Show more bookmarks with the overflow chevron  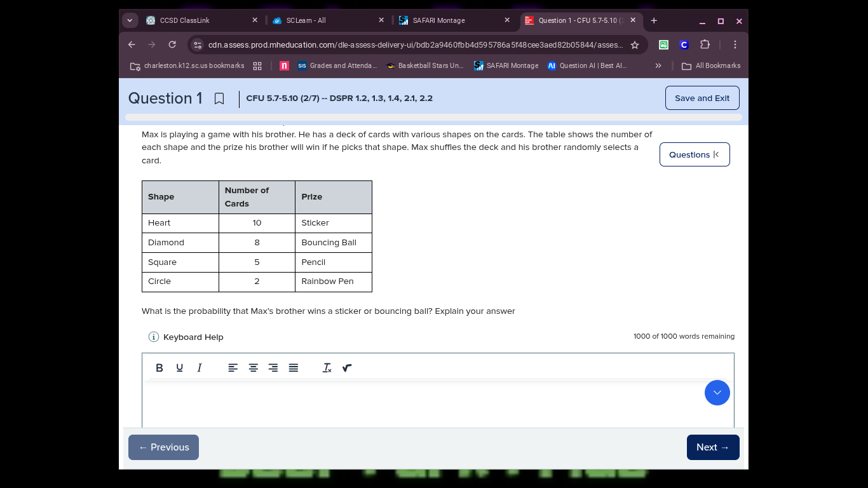(x=658, y=65)
